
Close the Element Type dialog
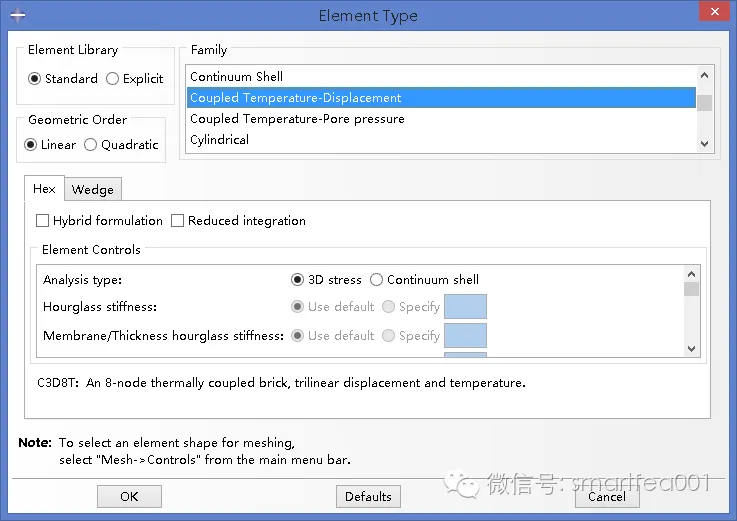[x=714, y=12]
